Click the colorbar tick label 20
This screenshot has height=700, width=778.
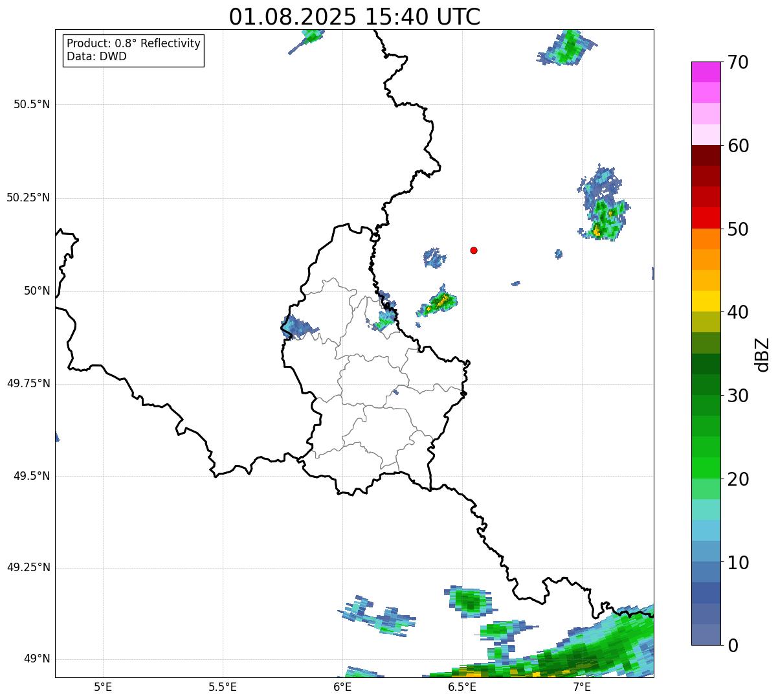738,479
